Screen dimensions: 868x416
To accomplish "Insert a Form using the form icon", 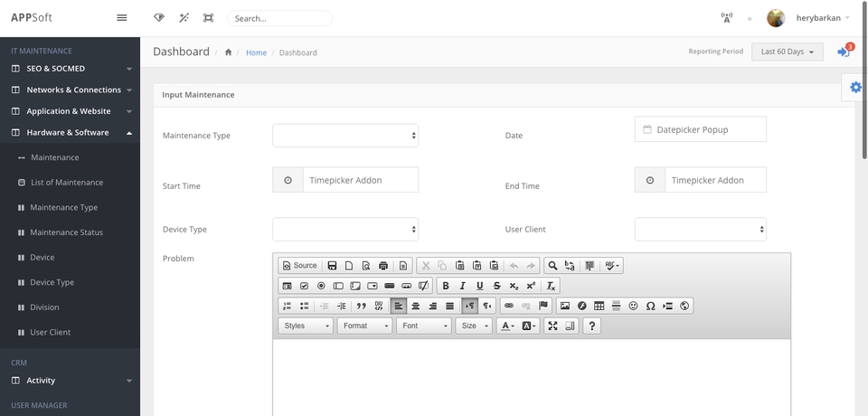I will click(287, 286).
